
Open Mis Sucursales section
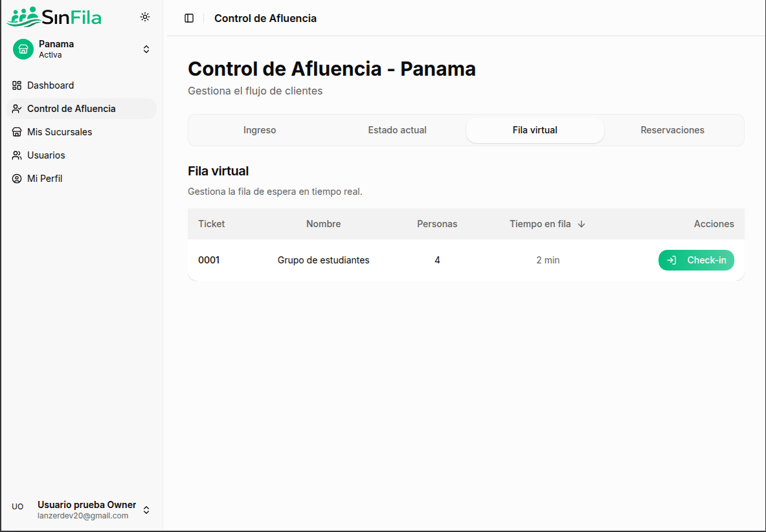click(x=58, y=131)
